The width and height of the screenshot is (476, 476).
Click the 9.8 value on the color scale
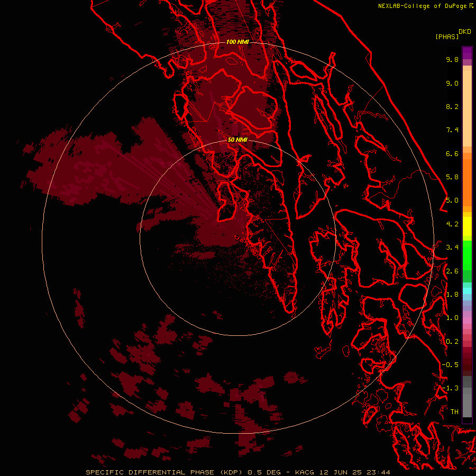tap(452, 59)
